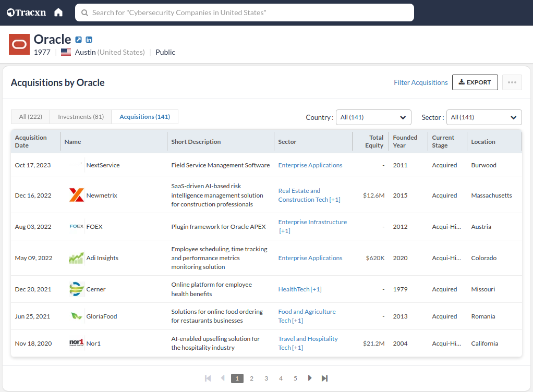Click the EXPORT button
Image resolution: width=533 pixels, height=392 pixels.
point(475,82)
